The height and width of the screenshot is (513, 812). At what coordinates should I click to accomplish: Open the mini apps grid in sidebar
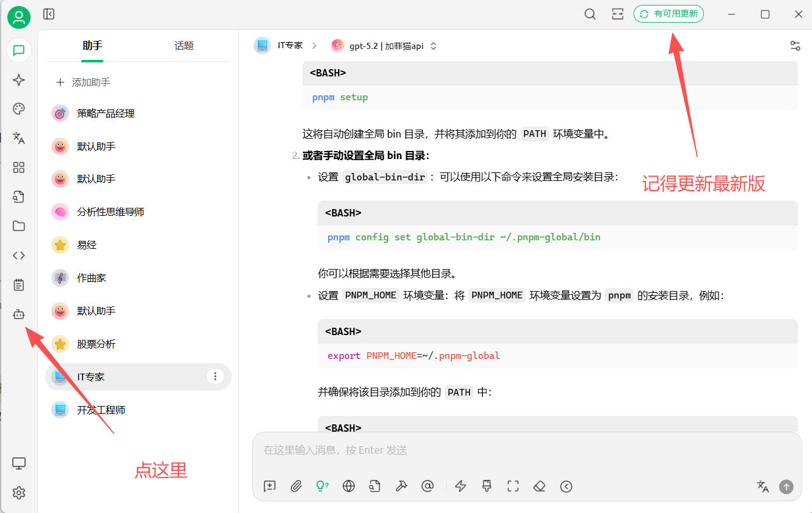(18, 168)
